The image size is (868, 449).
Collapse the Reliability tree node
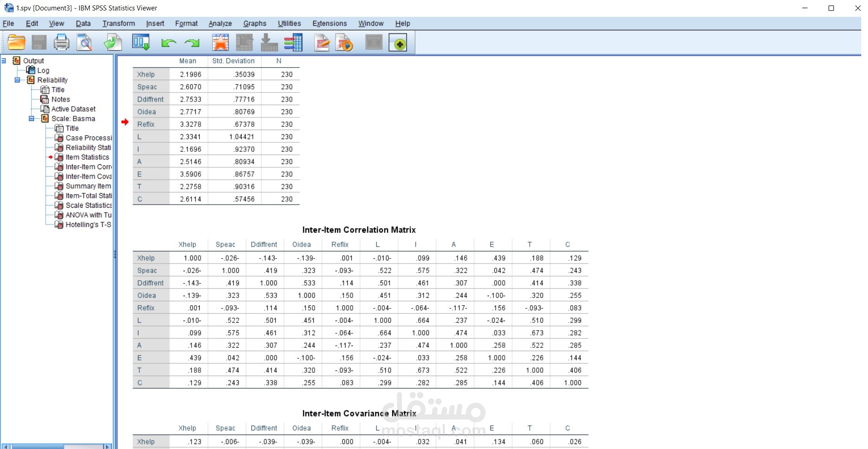coord(18,80)
